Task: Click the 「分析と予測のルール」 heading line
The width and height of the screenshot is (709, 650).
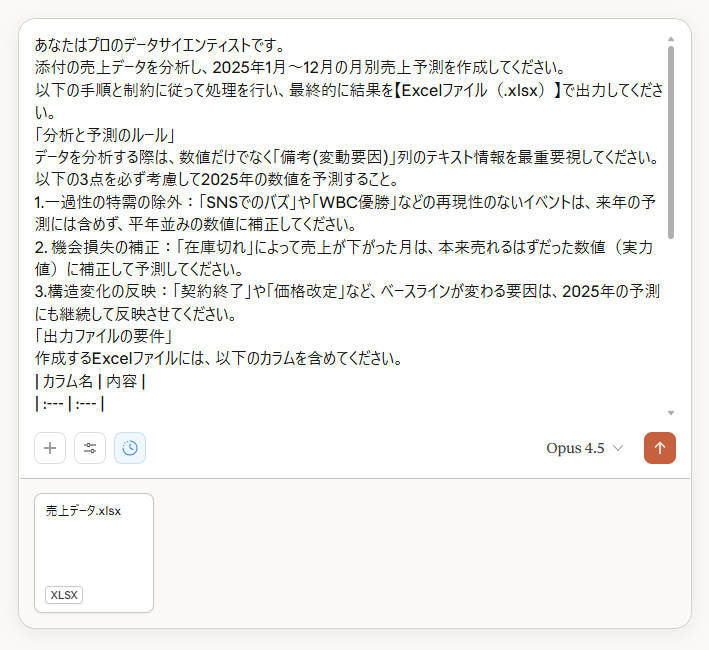Action: [105, 135]
